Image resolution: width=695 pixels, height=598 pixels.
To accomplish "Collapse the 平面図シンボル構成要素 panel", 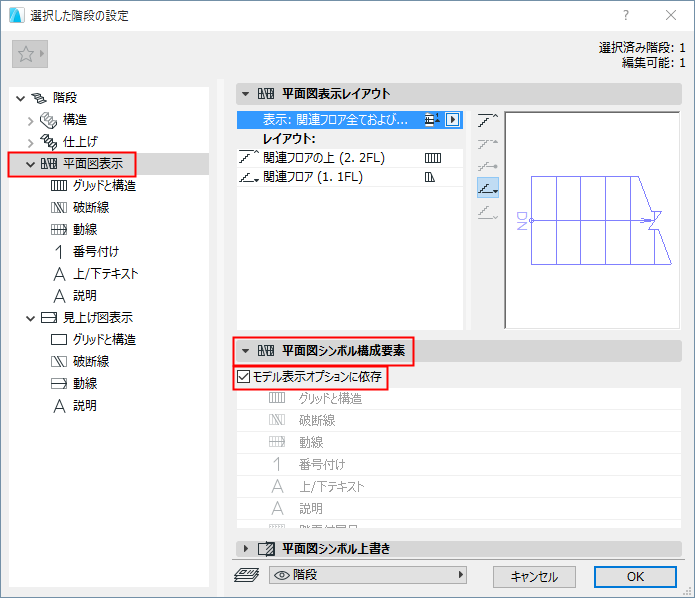I will (x=245, y=351).
